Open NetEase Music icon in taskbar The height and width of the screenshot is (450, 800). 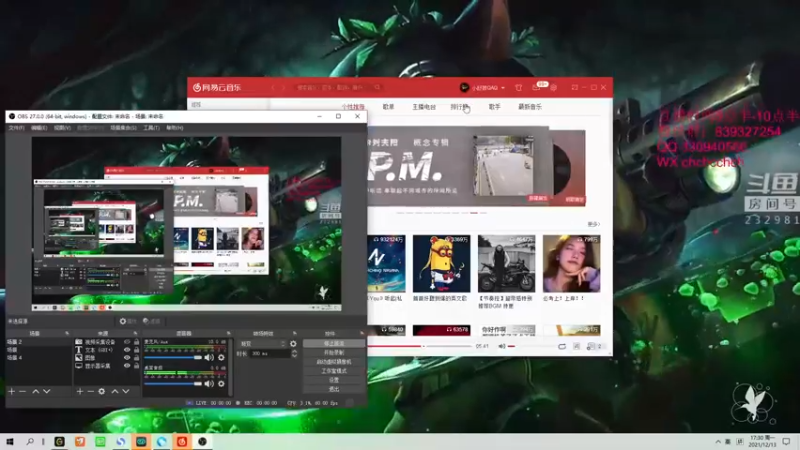[182, 441]
